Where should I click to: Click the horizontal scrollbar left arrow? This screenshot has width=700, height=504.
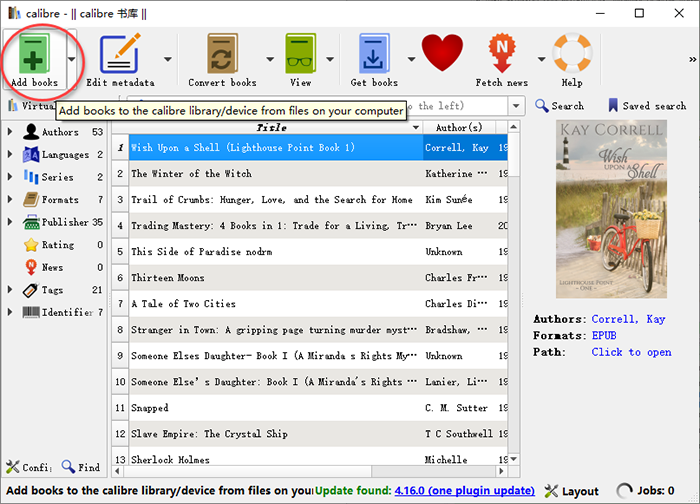click(117, 471)
